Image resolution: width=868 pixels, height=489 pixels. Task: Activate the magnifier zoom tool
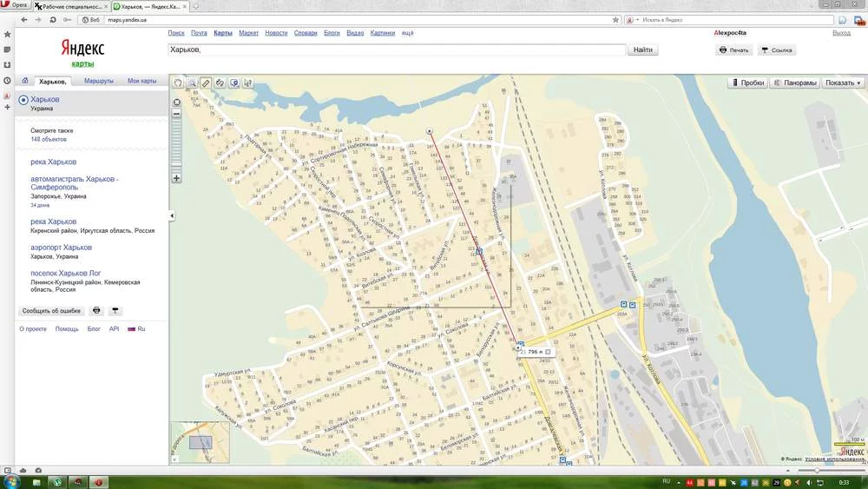click(192, 83)
